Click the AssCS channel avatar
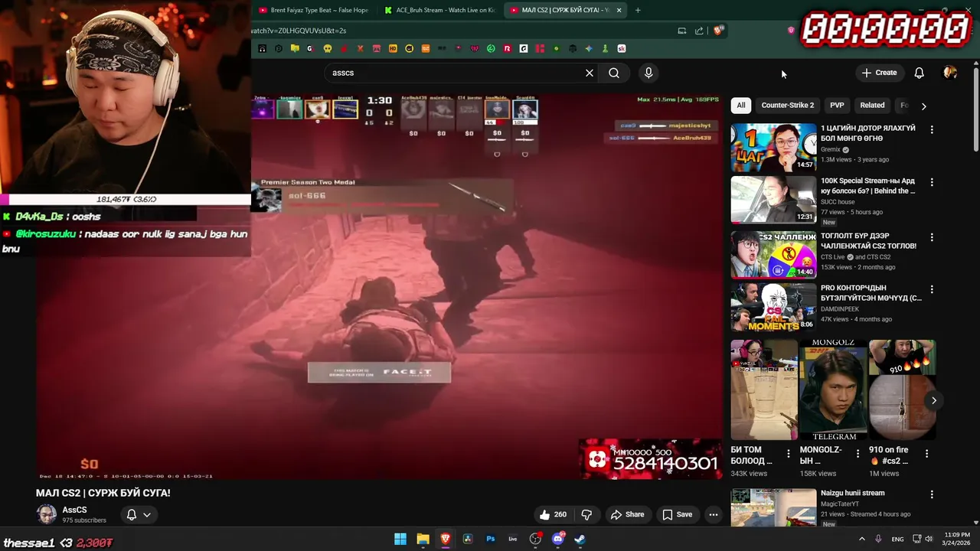The width and height of the screenshot is (980, 551). (47, 514)
